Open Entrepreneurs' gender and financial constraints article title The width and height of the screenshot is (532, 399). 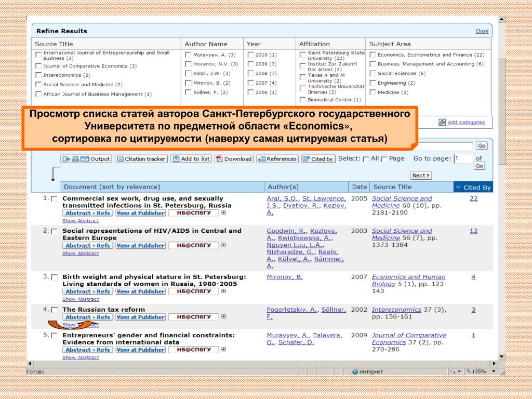148,339
